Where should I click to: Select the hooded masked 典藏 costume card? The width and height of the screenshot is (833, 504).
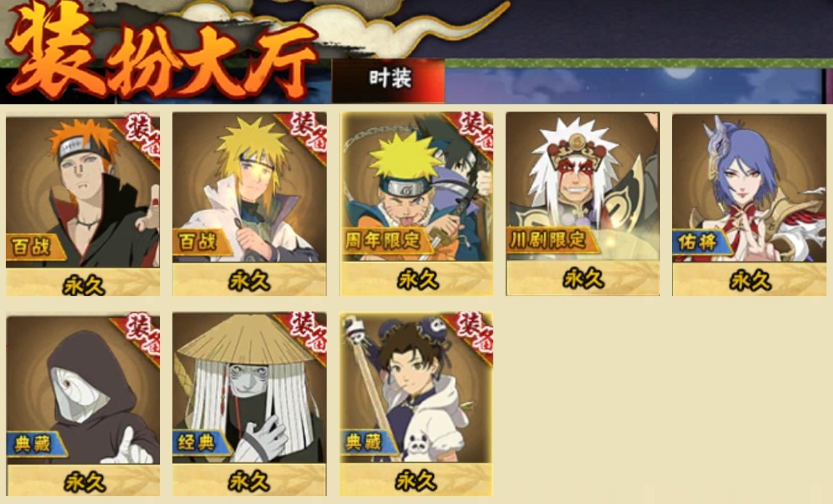83,404
